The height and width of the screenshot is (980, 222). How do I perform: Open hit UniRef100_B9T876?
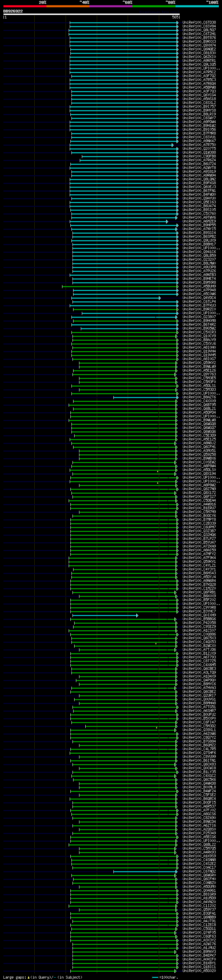(x=199, y=38)
